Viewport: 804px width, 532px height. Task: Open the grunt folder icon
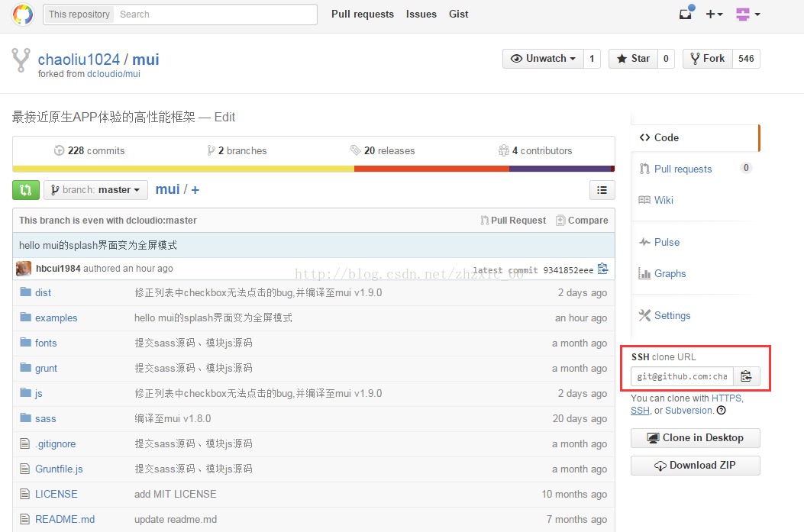coord(26,367)
